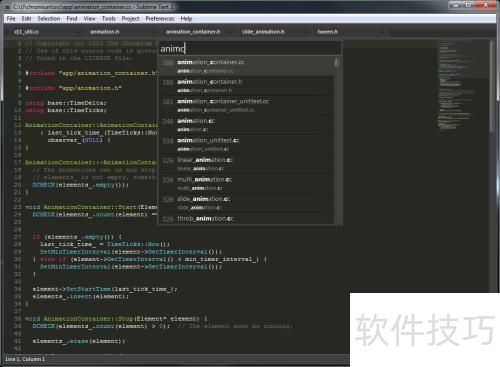Click the elements_.insert(element) line
500x367 pixels.
pos(80,296)
